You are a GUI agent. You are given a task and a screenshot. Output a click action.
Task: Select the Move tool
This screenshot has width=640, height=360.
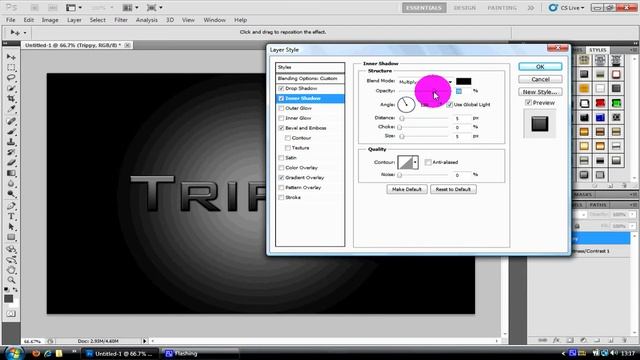(11, 57)
